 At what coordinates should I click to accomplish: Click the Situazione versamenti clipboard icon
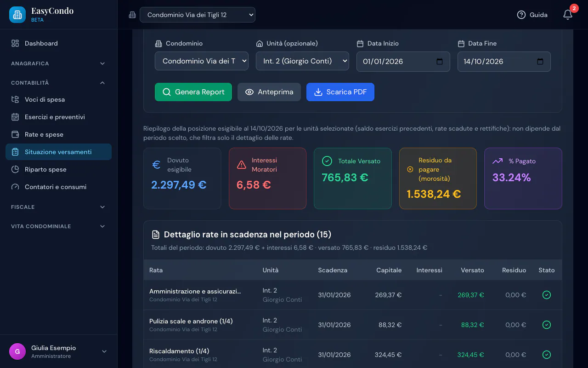[x=15, y=152]
